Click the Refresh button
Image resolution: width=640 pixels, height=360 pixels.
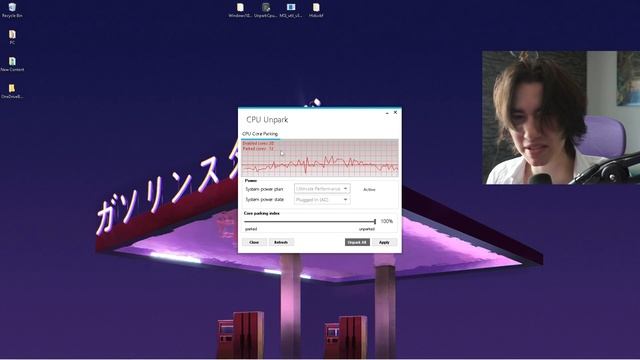pos(281,242)
